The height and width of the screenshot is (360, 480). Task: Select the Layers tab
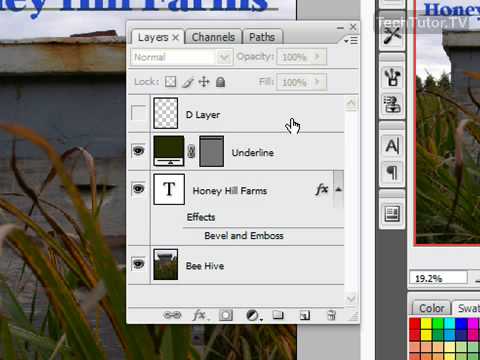coord(153,37)
